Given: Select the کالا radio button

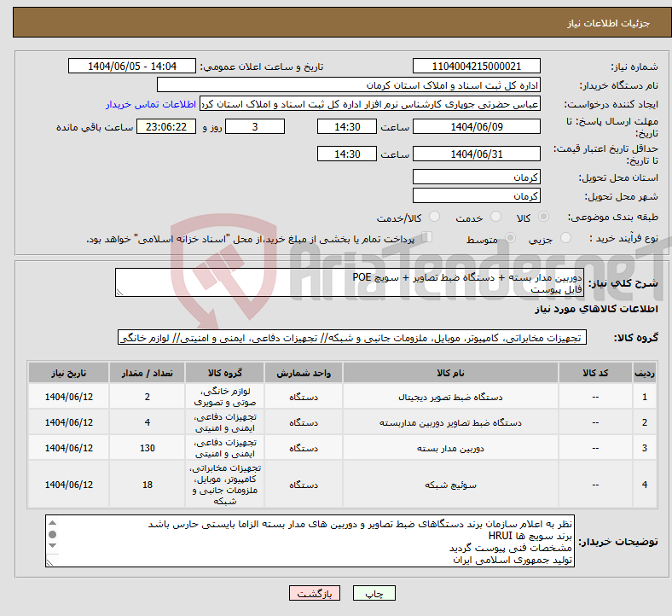Looking at the screenshot, I should coord(543,217).
